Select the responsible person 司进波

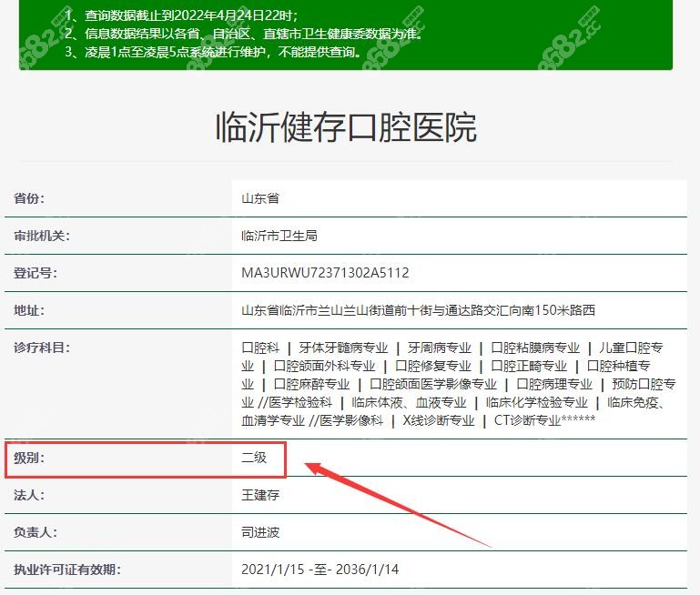click(x=260, y=532)
